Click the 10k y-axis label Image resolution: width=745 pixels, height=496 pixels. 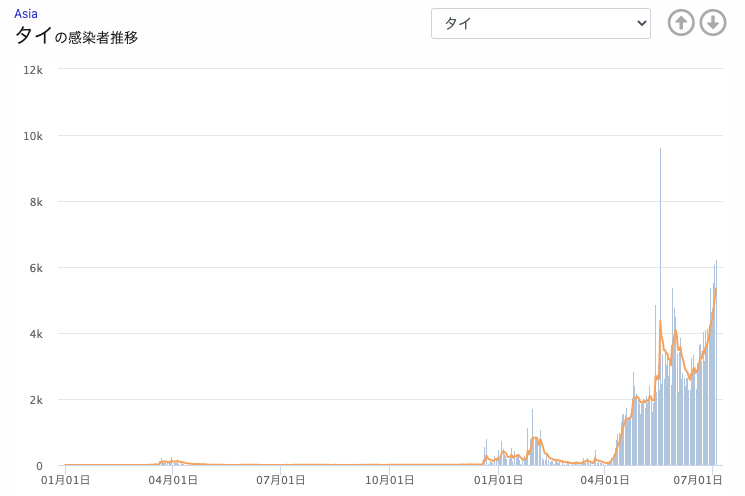[x=33, y=136]
